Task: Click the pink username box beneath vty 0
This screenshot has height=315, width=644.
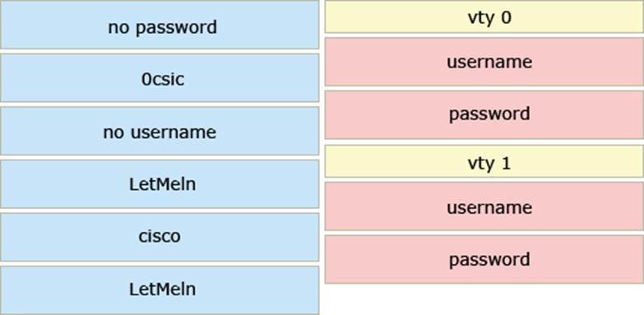Action: 484,62
